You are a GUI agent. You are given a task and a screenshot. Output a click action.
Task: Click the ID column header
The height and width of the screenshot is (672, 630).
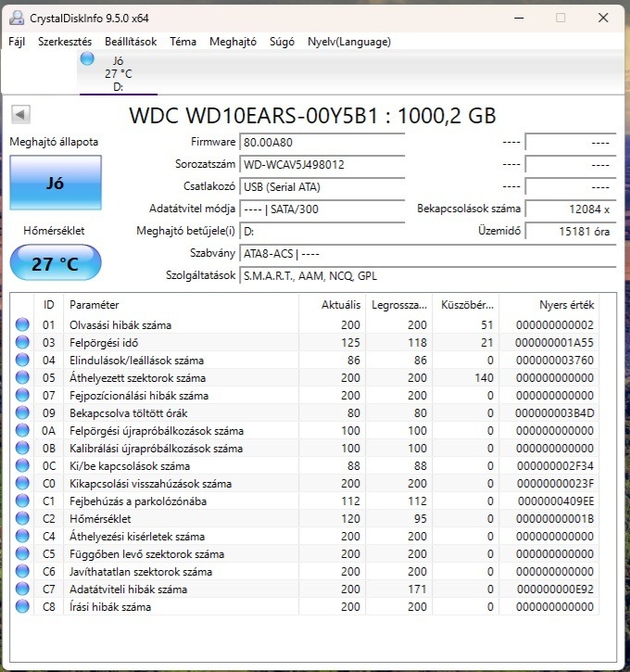coord(48,305)
